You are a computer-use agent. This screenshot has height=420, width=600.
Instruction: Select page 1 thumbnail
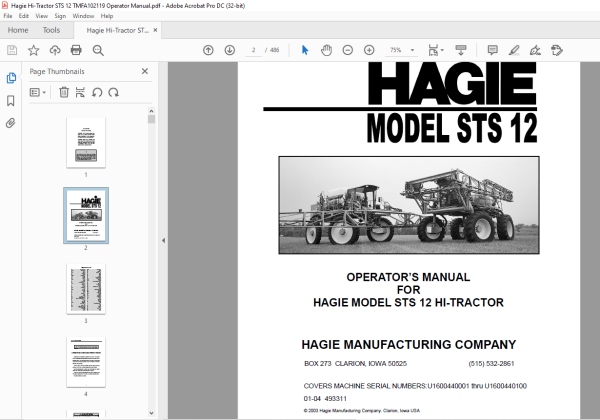pos(86,142)
